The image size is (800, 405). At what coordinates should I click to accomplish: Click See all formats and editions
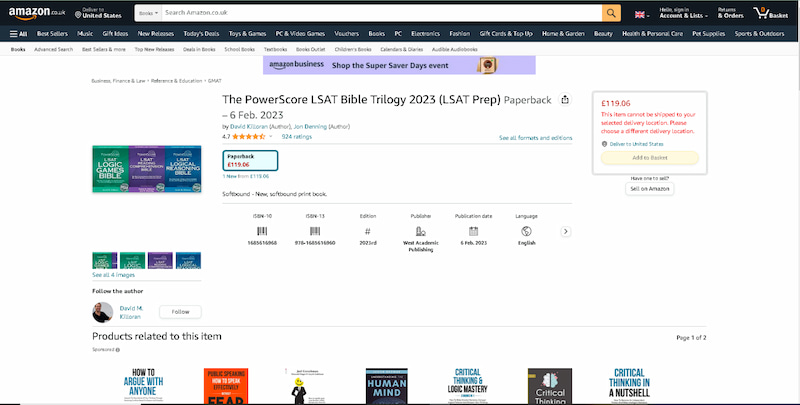coord(536,138)
